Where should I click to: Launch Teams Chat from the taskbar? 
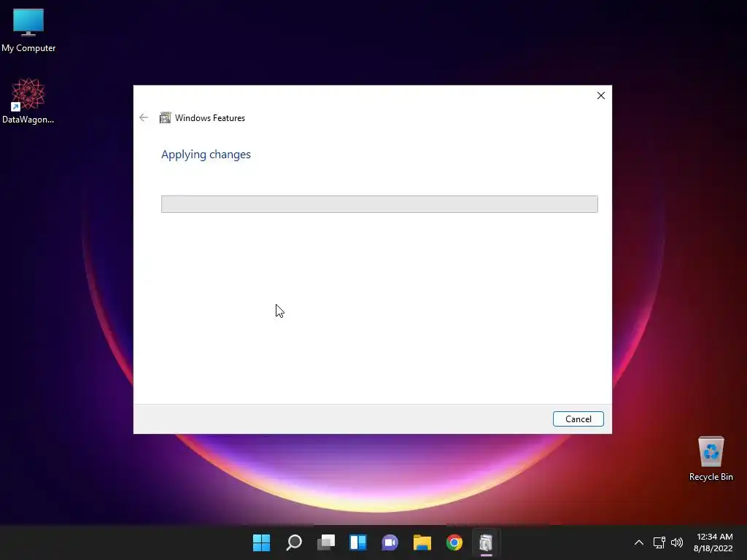click(390, 542)
